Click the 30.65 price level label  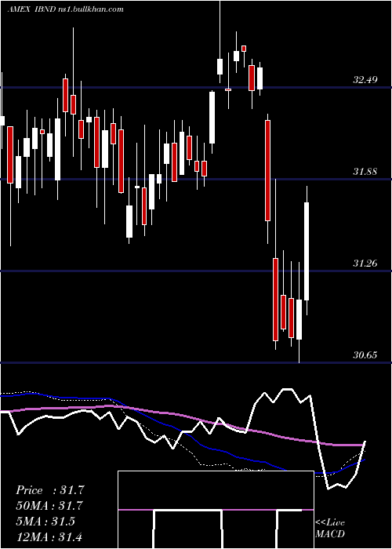point(365,355)
